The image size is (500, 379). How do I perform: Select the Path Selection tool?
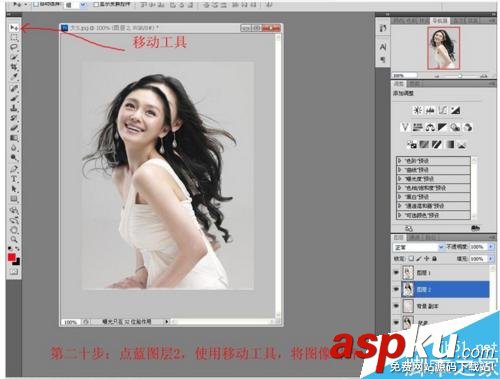pos(14,189)
